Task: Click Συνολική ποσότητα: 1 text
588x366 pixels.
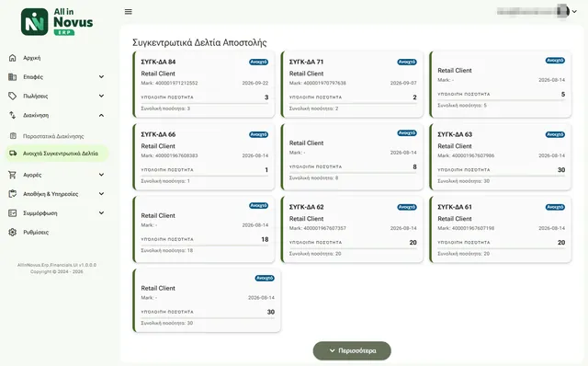Action: 165,181
